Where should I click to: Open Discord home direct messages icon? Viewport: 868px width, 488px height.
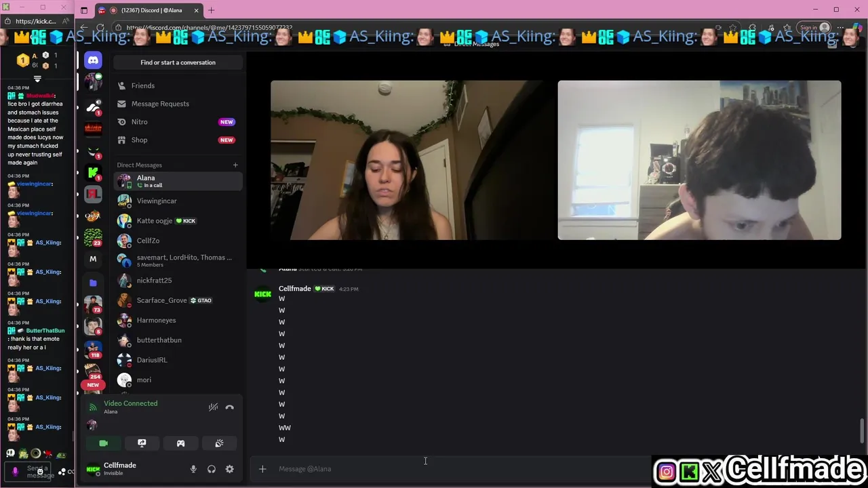[x=93, y=60]
